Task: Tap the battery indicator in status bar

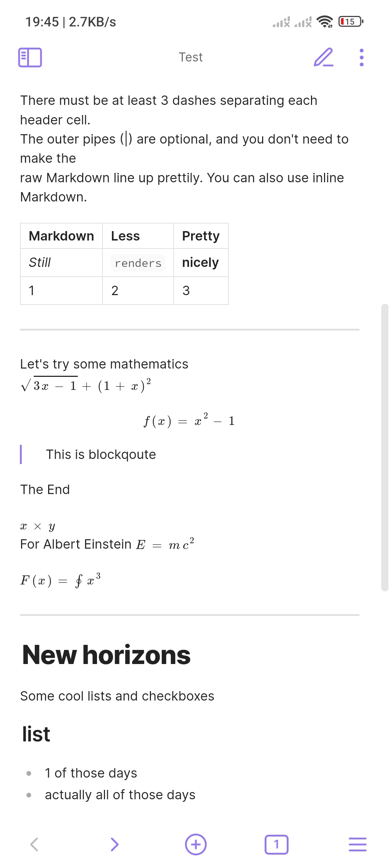Action: point(350,22)
